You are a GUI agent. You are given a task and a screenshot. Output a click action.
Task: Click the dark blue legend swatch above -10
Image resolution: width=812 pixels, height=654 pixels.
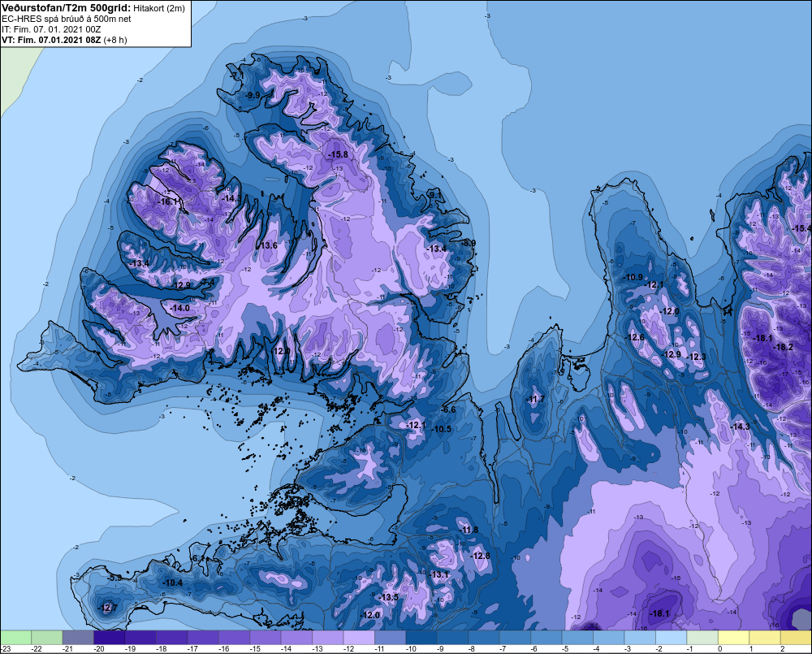[x=421, y=638]
